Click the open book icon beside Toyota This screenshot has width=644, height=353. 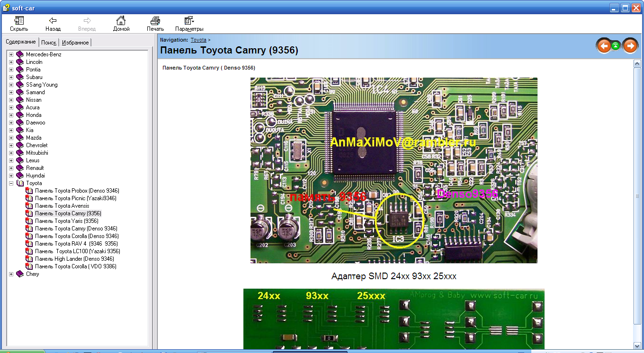[x=20, y=183]
